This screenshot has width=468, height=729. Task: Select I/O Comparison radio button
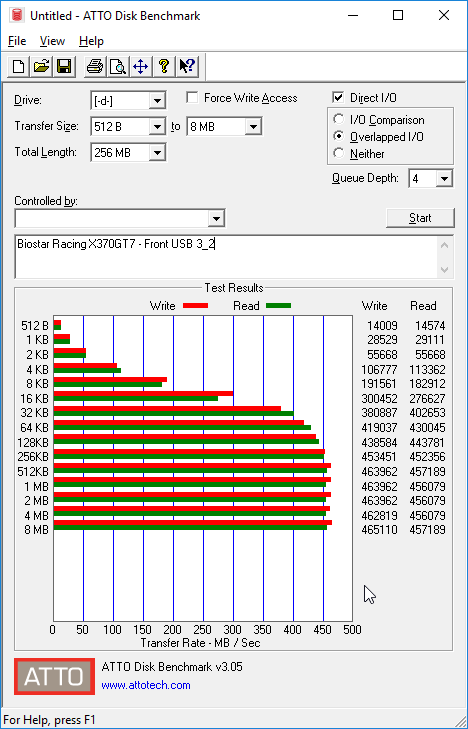coord(339,119)
